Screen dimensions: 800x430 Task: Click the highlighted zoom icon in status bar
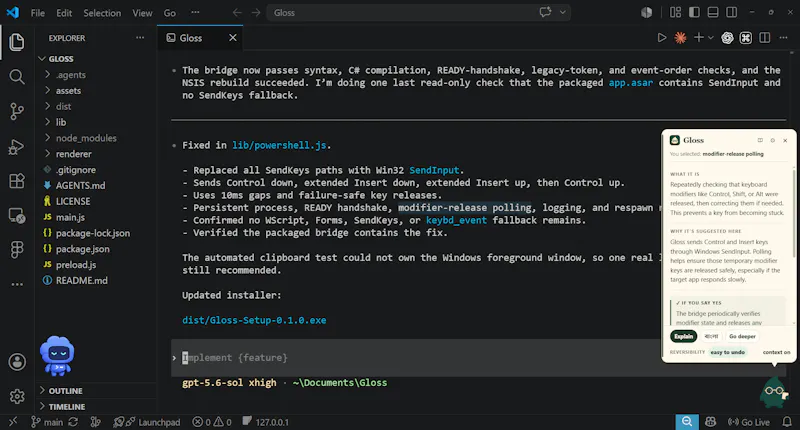point(687,422)
